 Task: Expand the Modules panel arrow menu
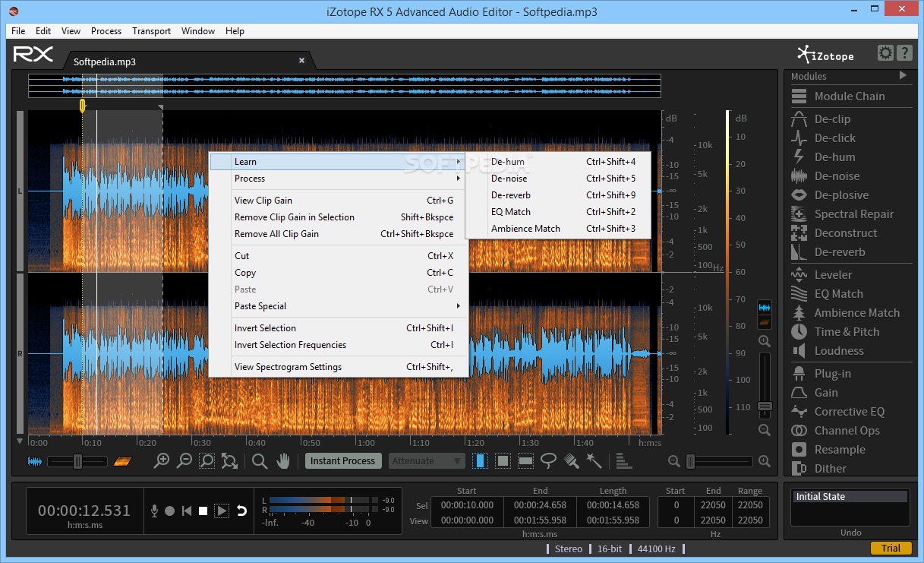tap(903, 75)
